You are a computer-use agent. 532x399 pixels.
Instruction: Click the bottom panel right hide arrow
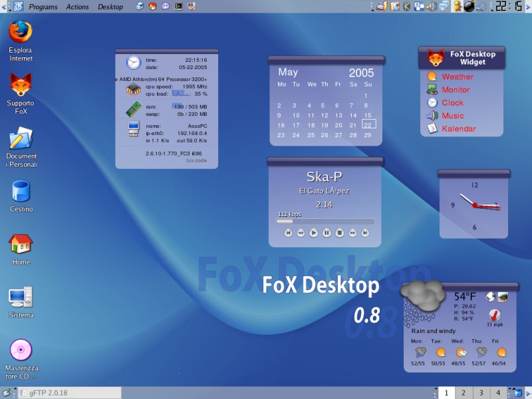tap(528, 393)
